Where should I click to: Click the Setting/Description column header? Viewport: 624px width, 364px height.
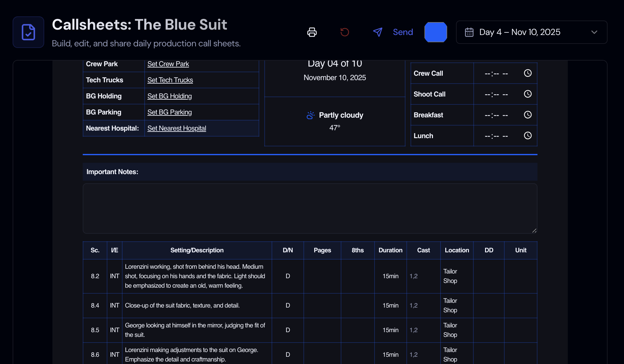[197, 250]
